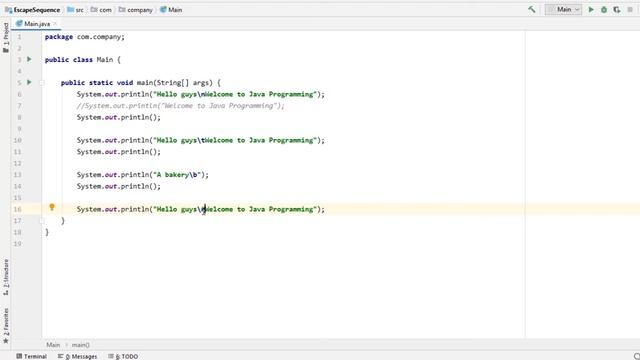Click run gutter arrow beside main method

[29, 82]
